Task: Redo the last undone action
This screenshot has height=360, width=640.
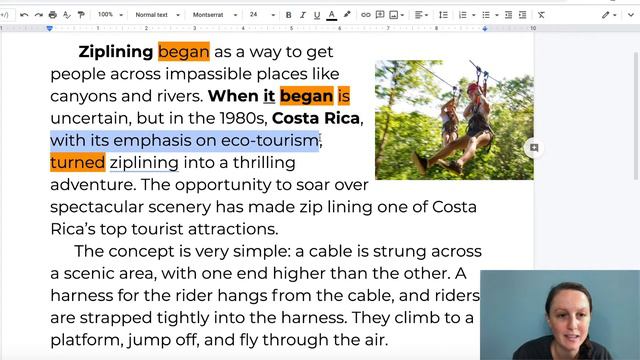Action: coord(38,15)
